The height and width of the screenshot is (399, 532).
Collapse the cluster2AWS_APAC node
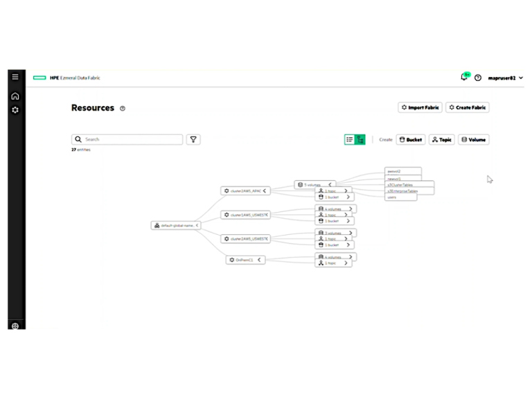click(265, 190)
